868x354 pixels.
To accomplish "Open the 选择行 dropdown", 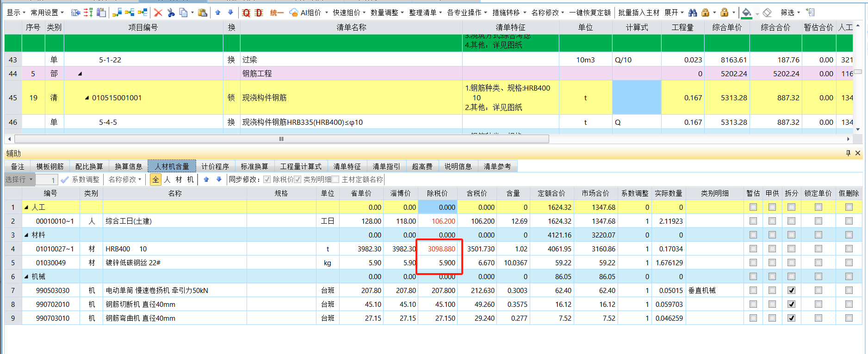I will pyautogui.click(x=19, y=179).
